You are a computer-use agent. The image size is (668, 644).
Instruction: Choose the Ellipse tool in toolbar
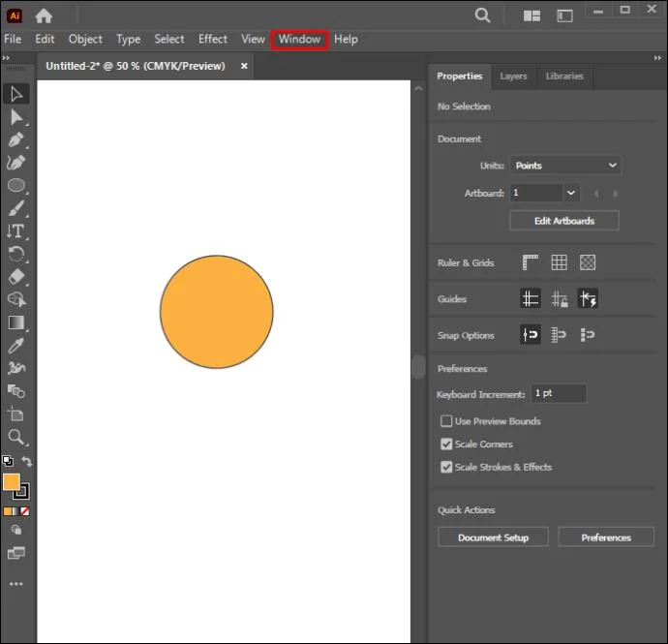[16, 185]
